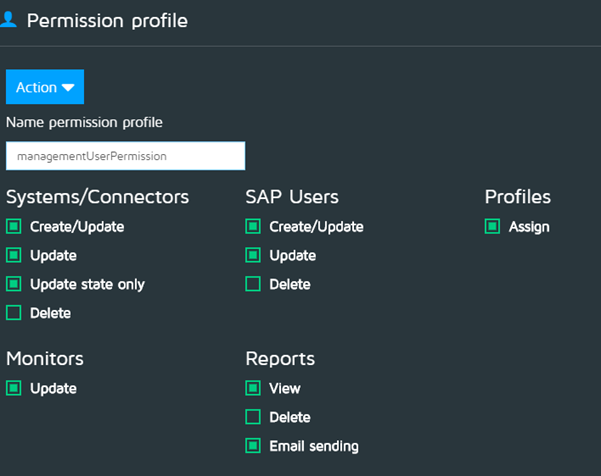The image size is (601, 476).
Task: Uncheck Reports Email sending checkbox
Action: click(253, 446)
